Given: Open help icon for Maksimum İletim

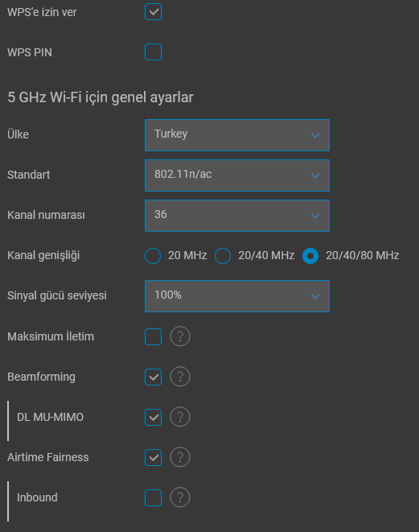Looking at the screenshot, I should pyautogui.click(x=180, y=336).
